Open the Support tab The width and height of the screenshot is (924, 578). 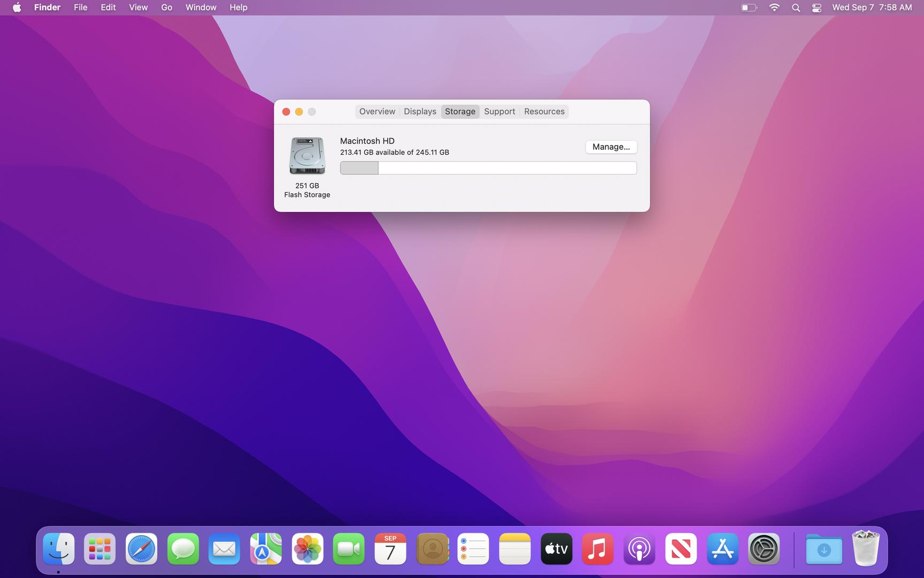(499, 111)
